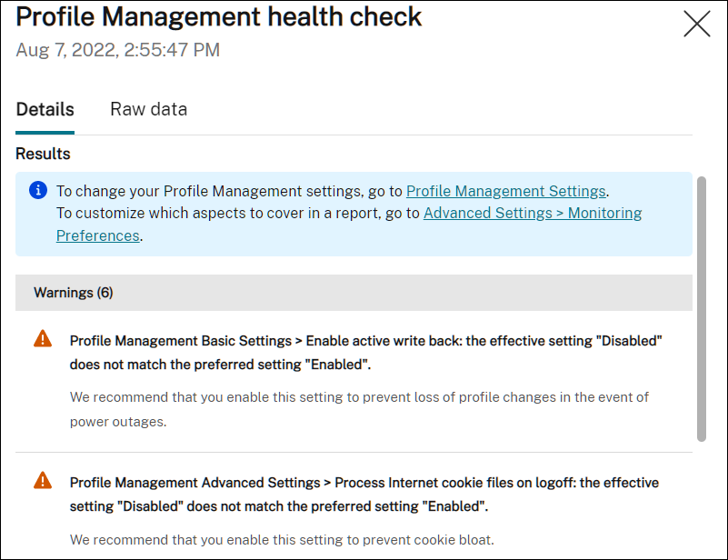Click the scrollbar track below the thumb

(701, 500)
